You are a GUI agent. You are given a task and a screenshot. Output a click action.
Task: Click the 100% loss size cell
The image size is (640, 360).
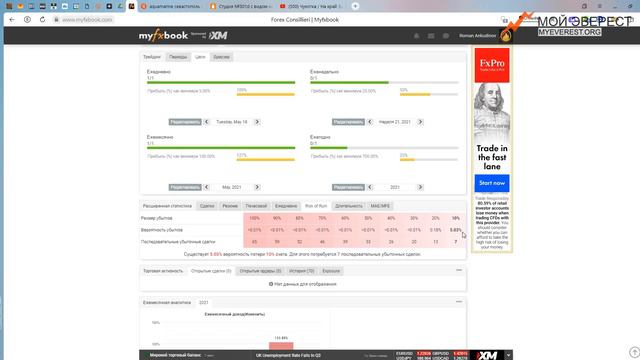254,218
